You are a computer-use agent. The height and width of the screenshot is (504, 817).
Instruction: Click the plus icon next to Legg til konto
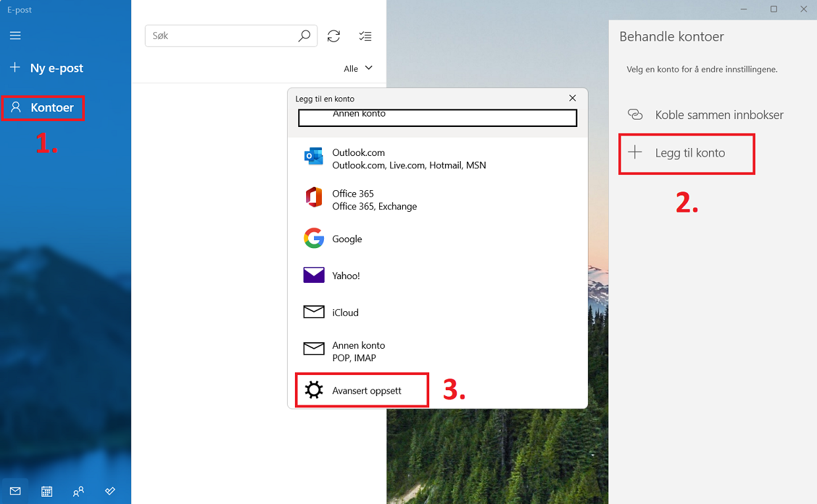tap(635, 153)
